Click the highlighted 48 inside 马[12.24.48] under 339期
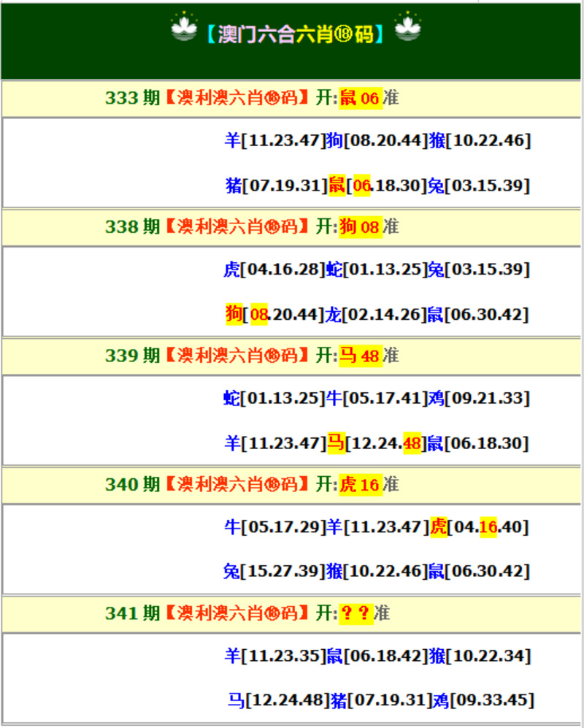The height and width of the screenshot is (728, 584). (x=412, y=443)
